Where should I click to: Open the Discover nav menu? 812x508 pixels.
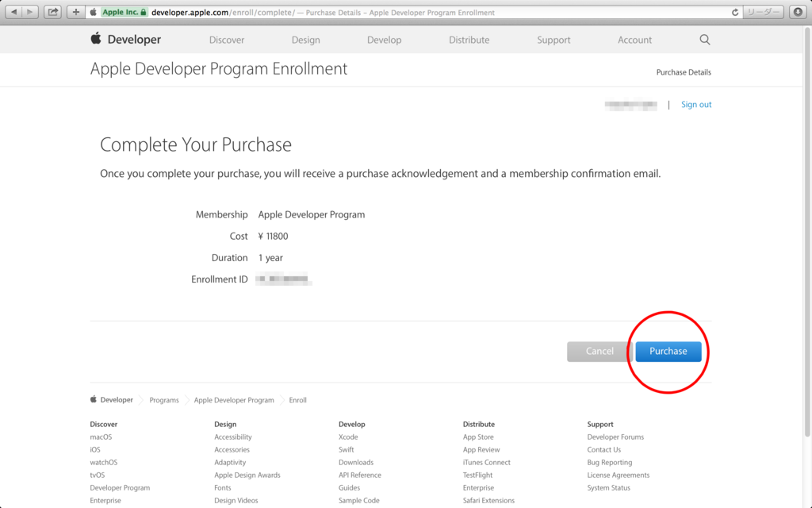point(227,40)
